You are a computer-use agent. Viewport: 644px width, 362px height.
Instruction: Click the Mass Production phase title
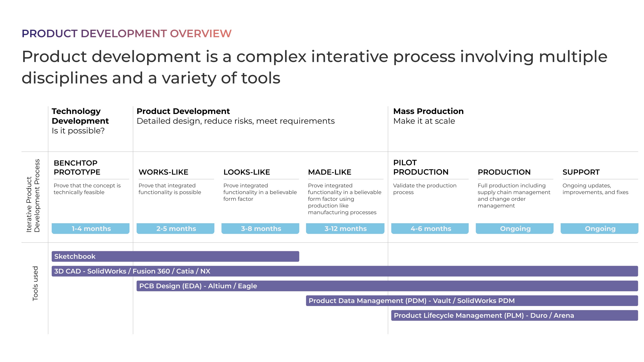point(428,111)
